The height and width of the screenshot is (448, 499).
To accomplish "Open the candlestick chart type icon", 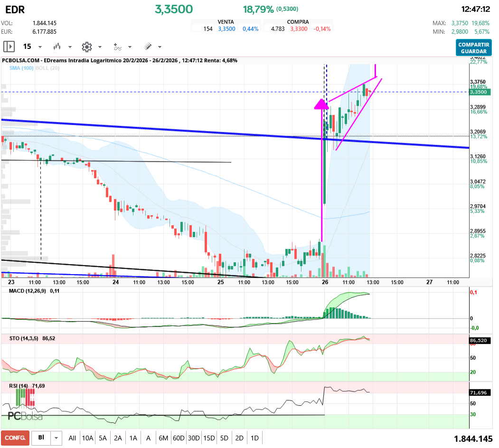I will coord(57,47).
